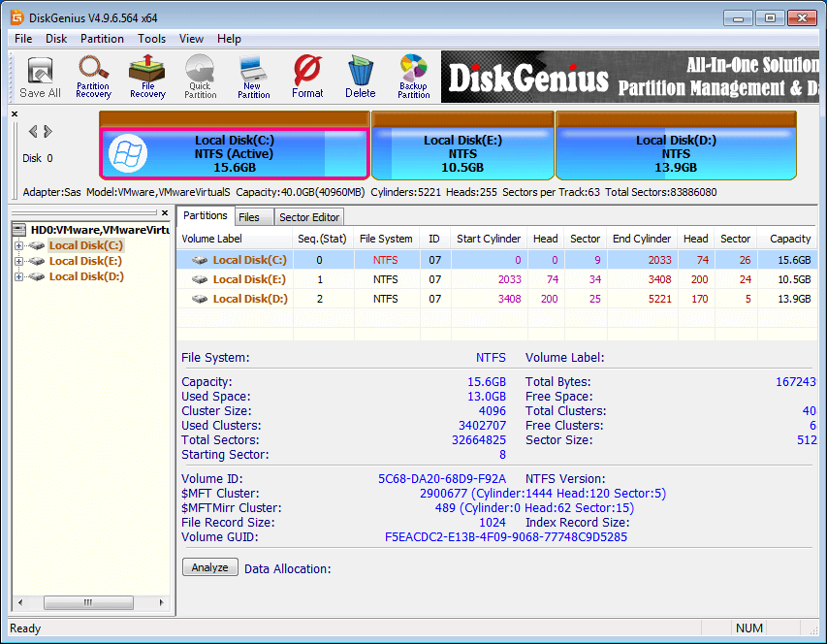The height and width of the screenshot is (644, 827).
Task: Expand Local Disk(E:) tree node
Action: click(19, 261)
